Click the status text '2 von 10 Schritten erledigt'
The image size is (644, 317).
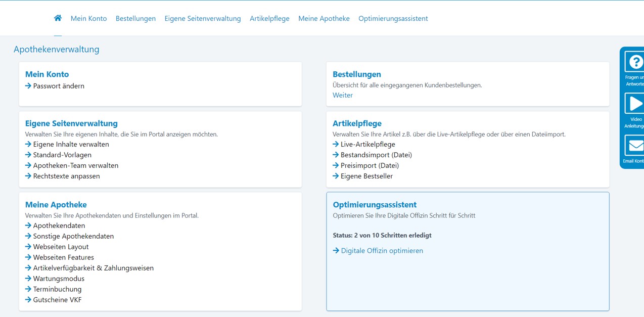393,235
